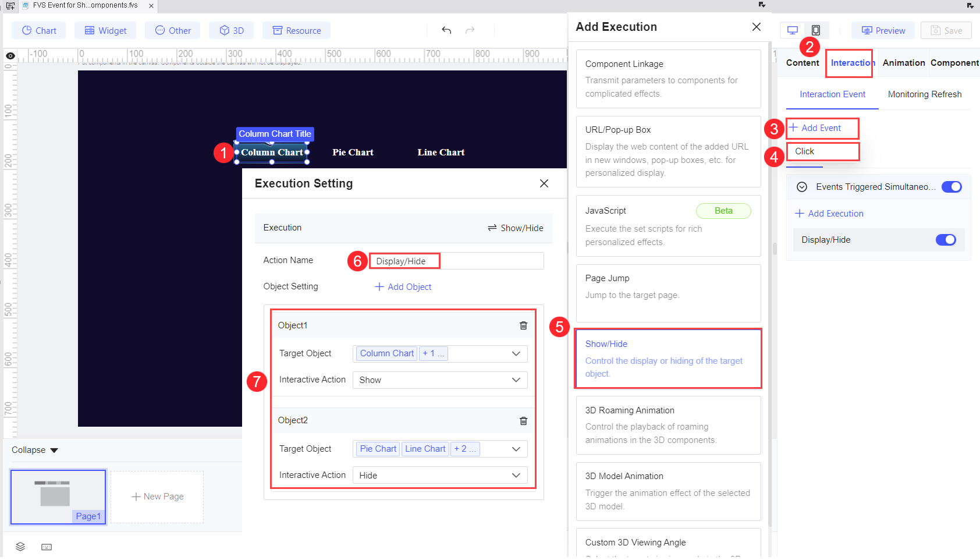Image resolution: width=980 pixels, height=560 pixels.
Task: Select Line Chart title on canvas
Action: tap(441, 153)
